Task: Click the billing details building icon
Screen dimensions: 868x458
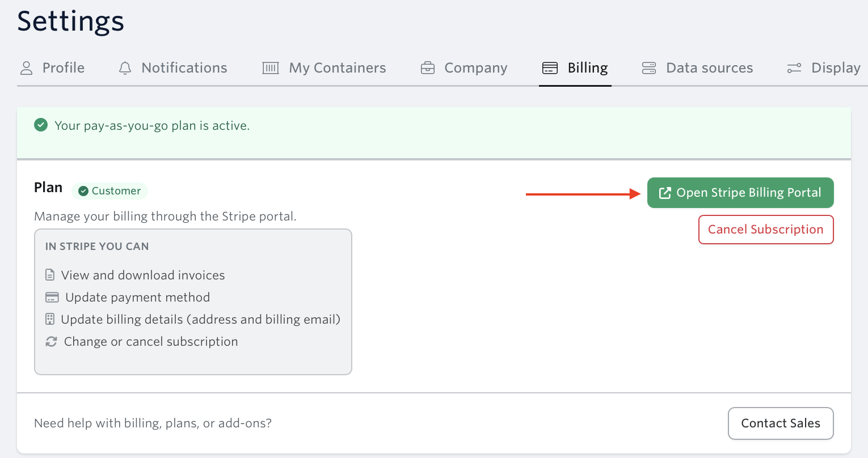Action: (x=50, y=319)
